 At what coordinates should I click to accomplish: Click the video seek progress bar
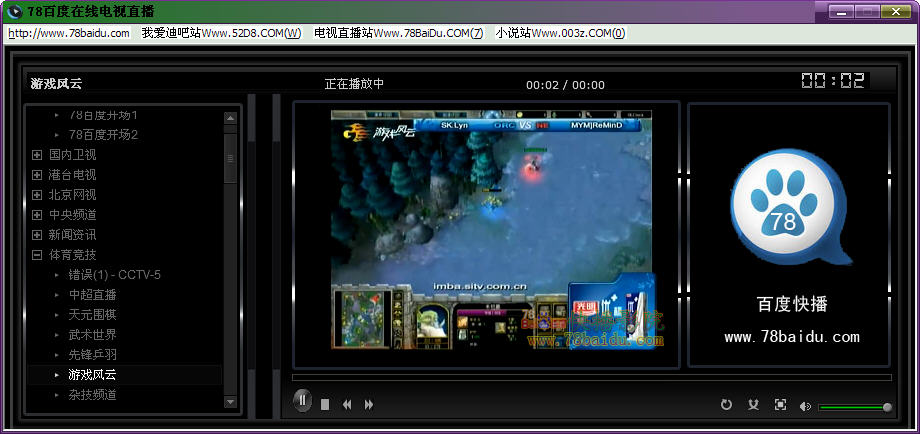pos(591,378)
